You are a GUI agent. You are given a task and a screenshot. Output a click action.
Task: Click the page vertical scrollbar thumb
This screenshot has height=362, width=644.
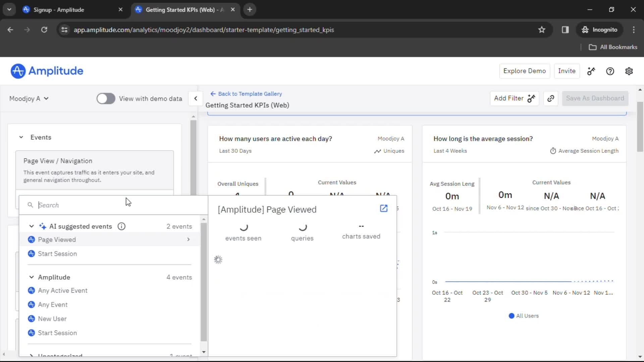pyautogui.click(x=640, y=127)
